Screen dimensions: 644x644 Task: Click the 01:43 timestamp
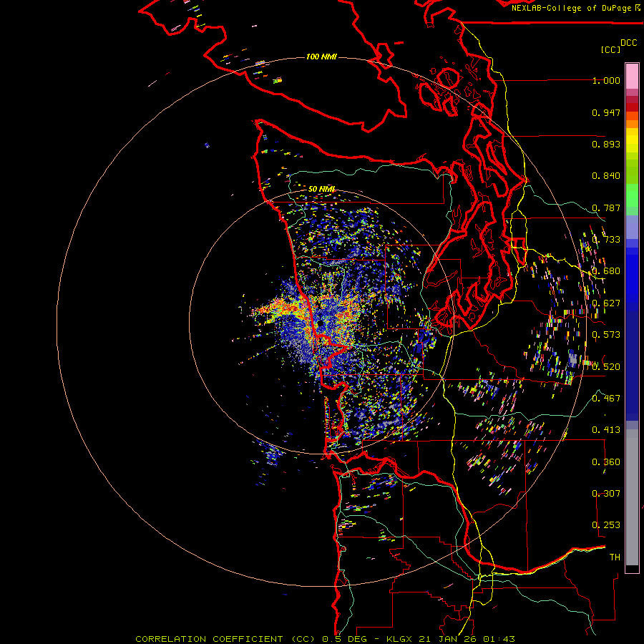(x=499, y=639)
